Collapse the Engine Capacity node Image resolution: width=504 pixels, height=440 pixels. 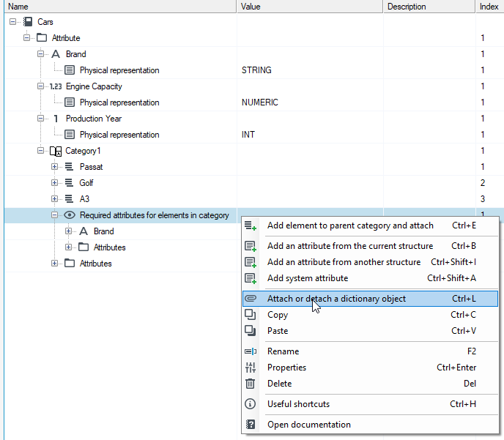(40, 86)
